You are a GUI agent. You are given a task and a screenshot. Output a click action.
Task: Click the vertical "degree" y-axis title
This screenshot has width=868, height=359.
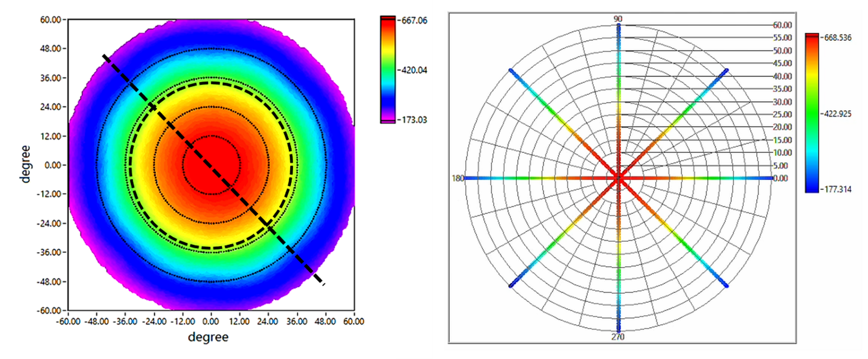point(26,164)
